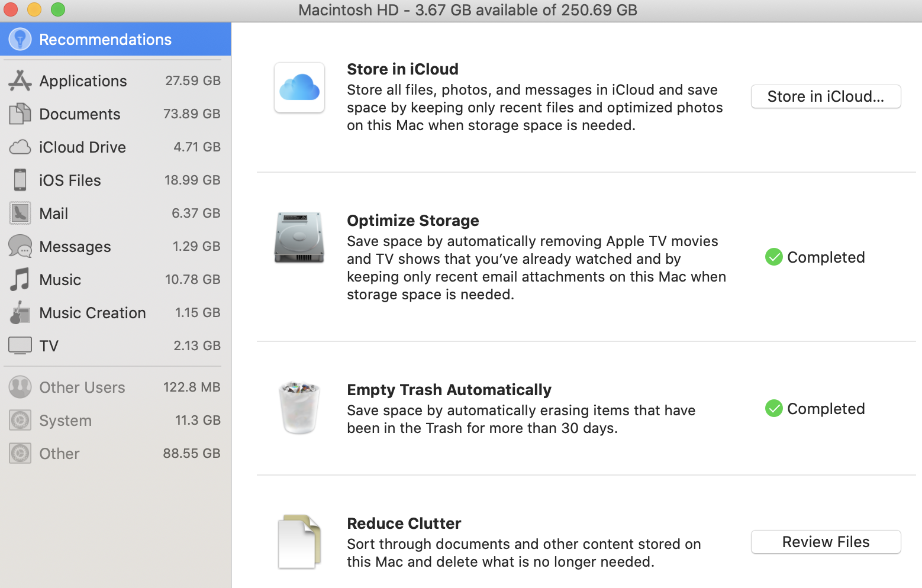Image resolution: width=922 pixels, height=588 pixels.
Task: Click the 27.59 GB Applications size
Action: 193,80
